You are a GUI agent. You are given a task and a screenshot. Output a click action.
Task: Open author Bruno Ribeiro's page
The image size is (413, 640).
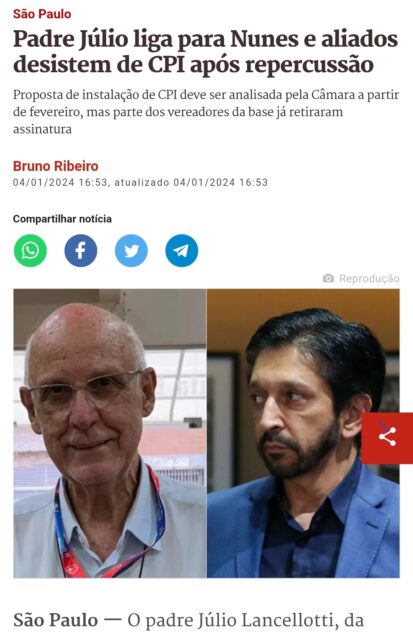(56, 166)
